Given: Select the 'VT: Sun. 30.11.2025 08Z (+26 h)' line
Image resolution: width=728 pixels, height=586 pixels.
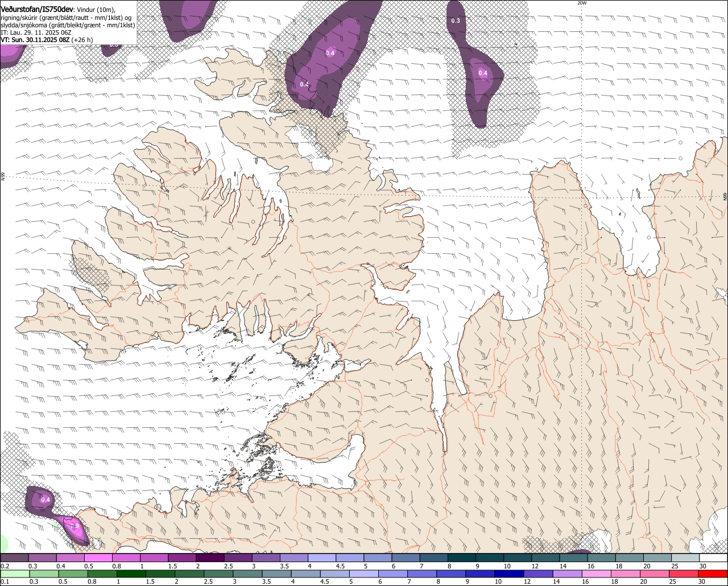Looking at the screenshot, I should 47,40.
